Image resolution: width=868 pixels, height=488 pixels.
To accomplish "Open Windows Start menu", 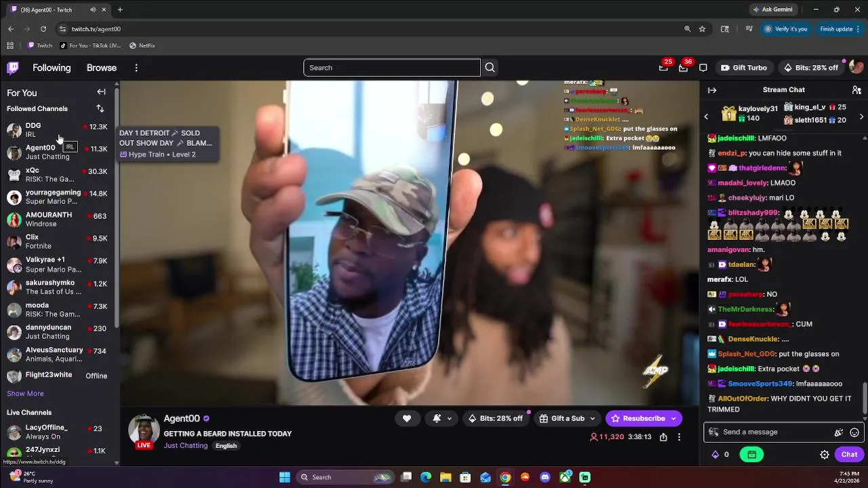I will pyautogui.click(x=285, y=477).
